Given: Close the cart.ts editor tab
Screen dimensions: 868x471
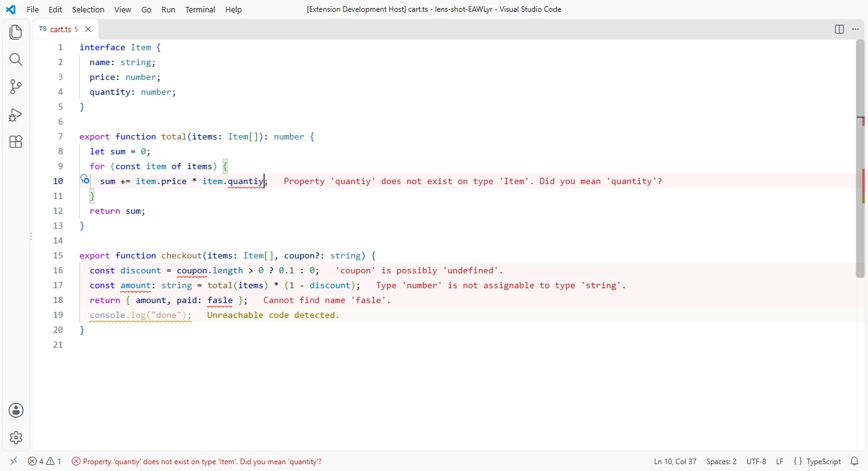Looking at the screenshot, I should pyautogui.click(x=88, y=29).
